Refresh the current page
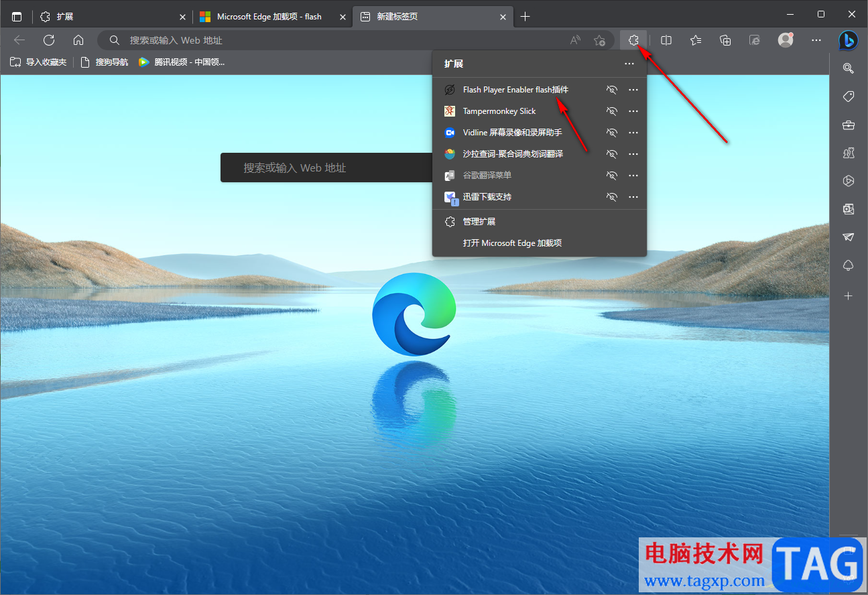 click(49, 40)
